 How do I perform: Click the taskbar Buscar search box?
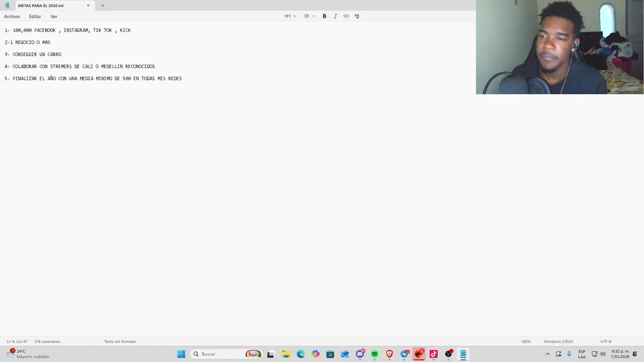click(227, 354)
